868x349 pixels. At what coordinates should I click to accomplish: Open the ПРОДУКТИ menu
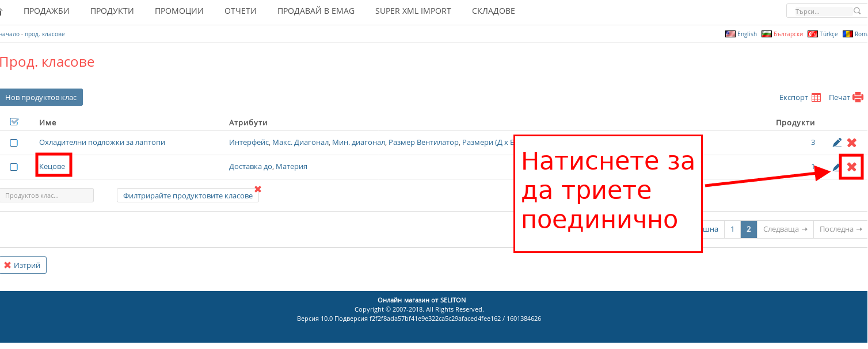coord(112,11)
